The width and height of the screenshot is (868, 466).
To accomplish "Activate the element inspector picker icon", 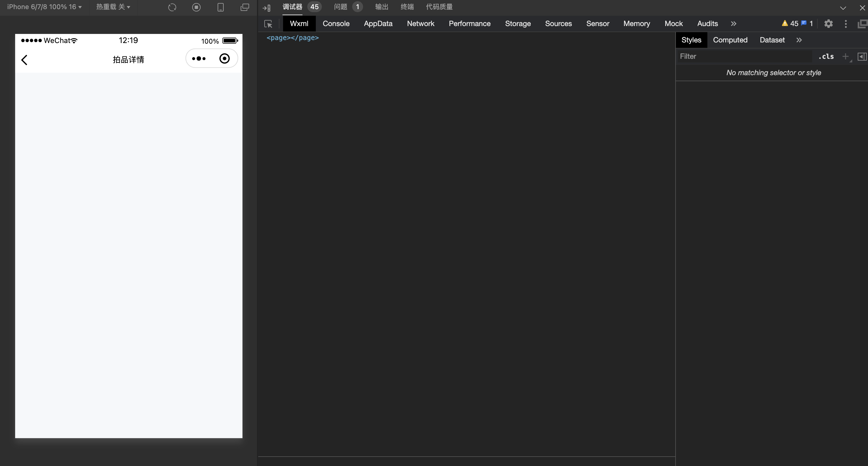I will coord(268,24).
